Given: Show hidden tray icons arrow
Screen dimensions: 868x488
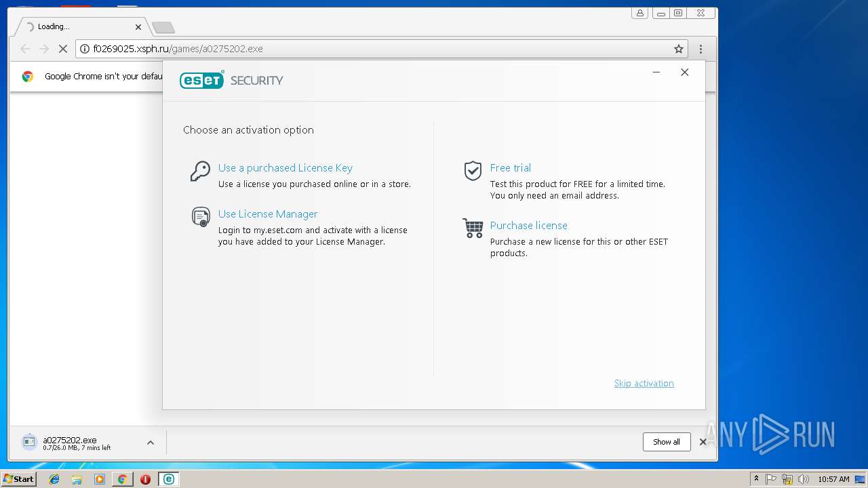Looking at the screenshot, I should [x=756, y=479].
